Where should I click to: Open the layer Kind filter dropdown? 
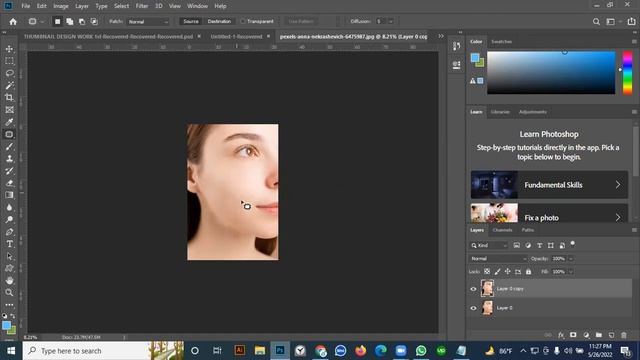(x=489, y=245)
